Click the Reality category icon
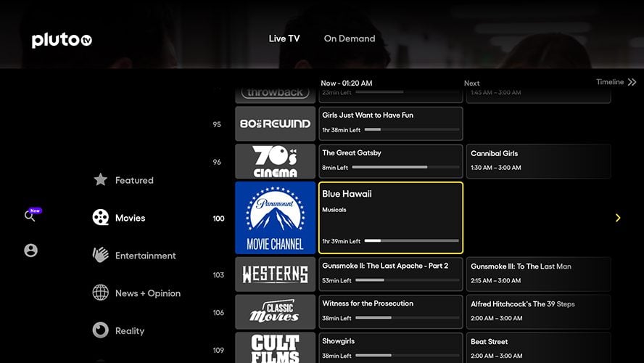This screenshot has width=644, height=363. pos(101,330)
